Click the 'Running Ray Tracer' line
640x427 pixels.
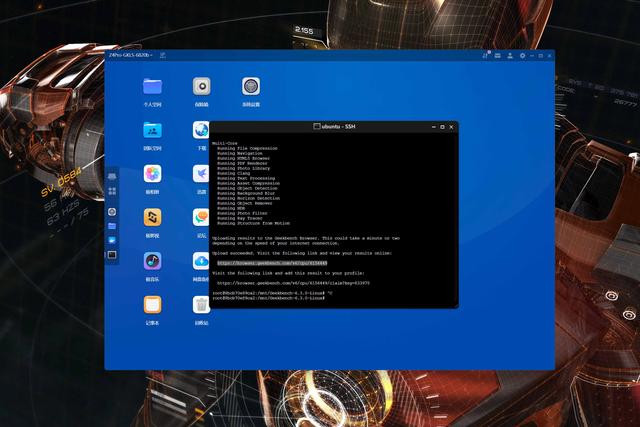click(240, 218)
